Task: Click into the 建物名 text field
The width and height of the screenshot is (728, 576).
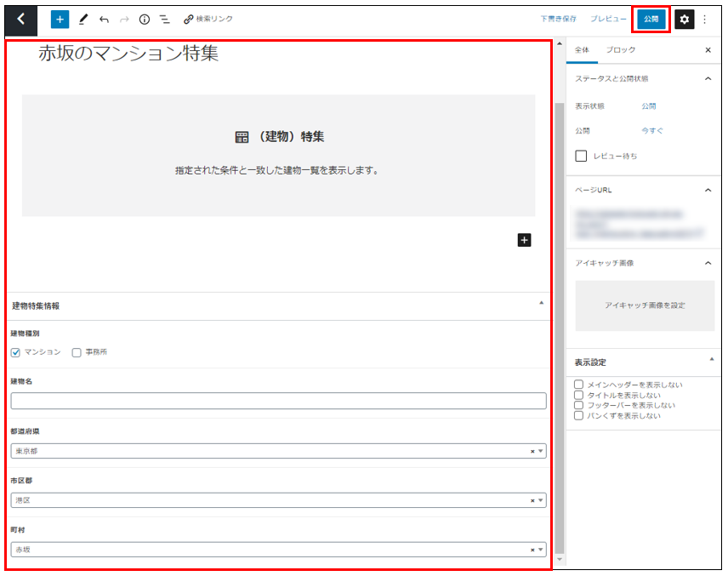Action: (278, 401)
